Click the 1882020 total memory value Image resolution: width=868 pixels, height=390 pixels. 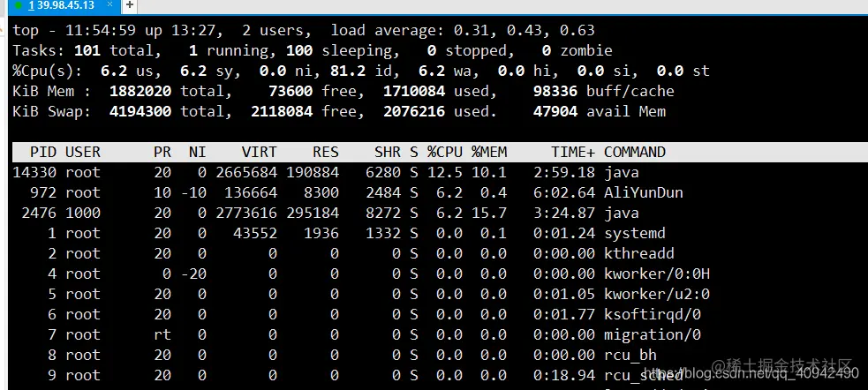click(140, 91)
